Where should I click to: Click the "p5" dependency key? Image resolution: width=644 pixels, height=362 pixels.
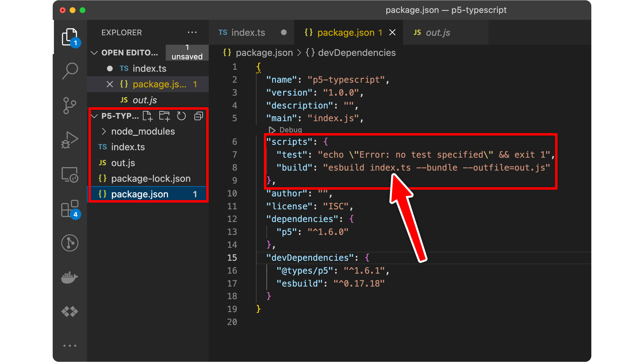point(287,232)
